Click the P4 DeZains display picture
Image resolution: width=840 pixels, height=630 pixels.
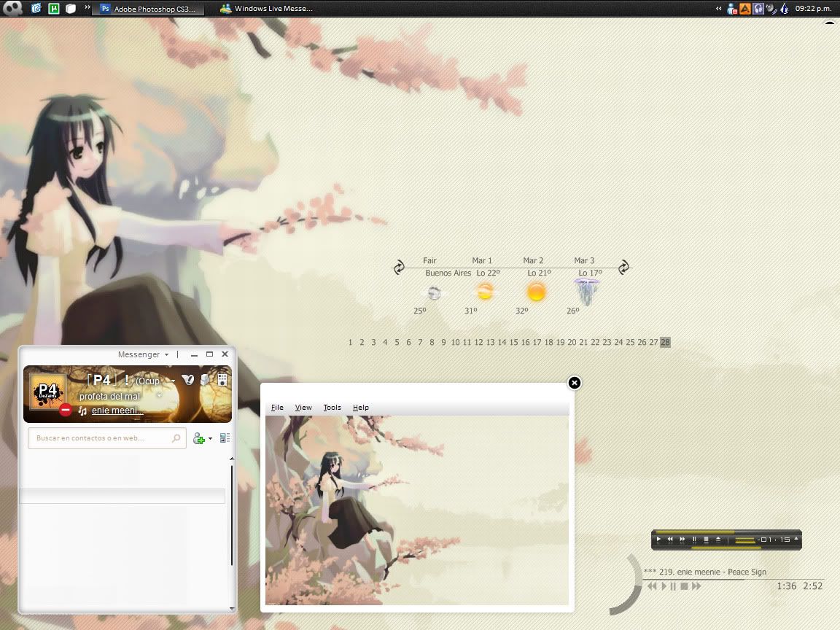click(x=47, y=392)
